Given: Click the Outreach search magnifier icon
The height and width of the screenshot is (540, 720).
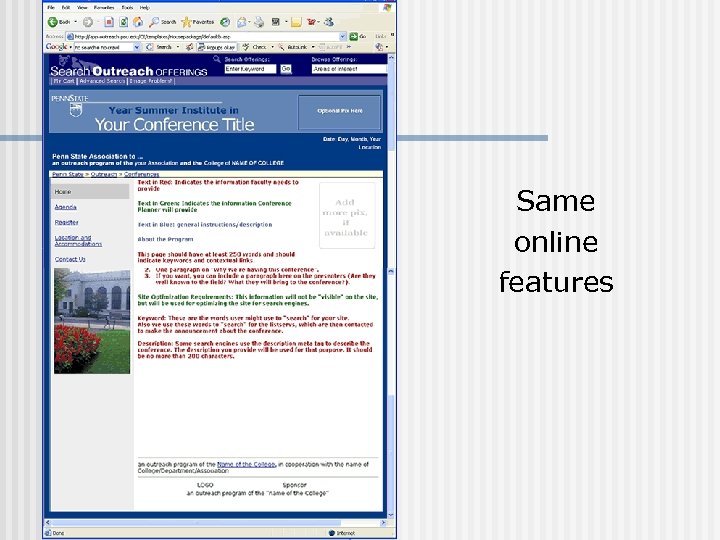Looking at the screenshot, I should (x=217, y=59).
